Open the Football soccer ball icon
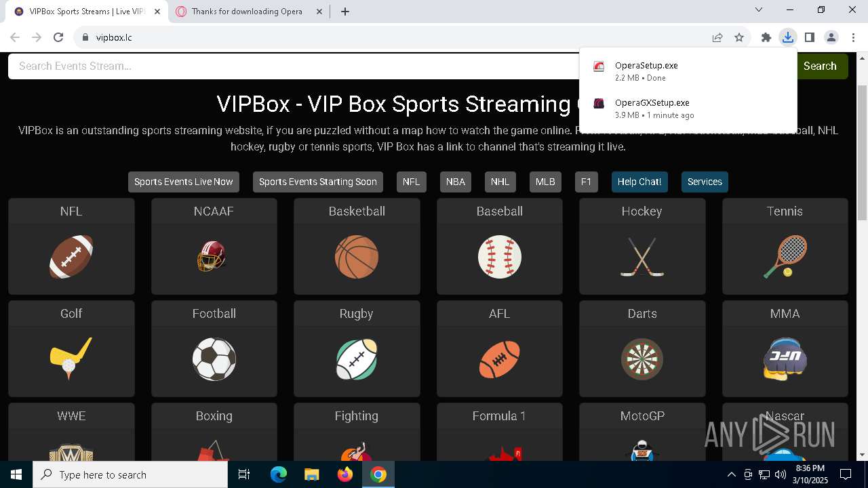The height and width of the screenshot is (488, 868). pos(214,359)
